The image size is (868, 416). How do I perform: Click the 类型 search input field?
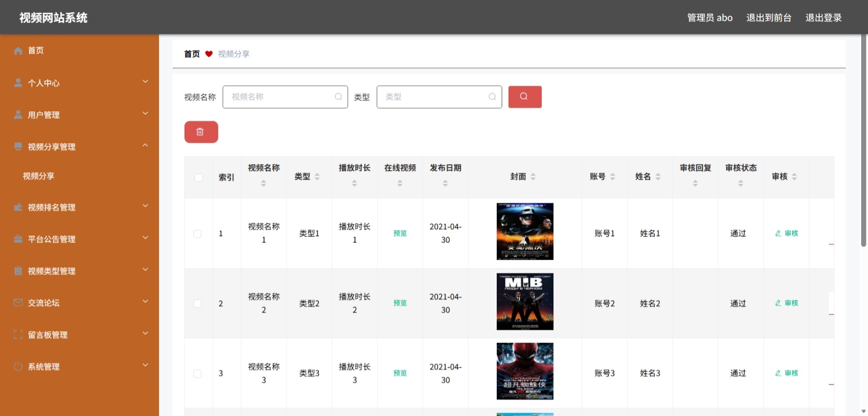[x=439, y=97]
